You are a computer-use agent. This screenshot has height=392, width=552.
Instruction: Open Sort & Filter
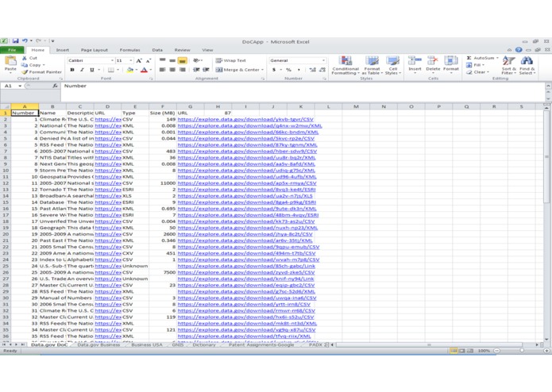508,65
